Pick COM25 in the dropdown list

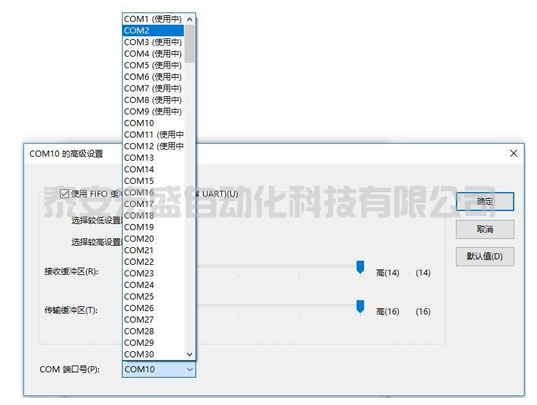click(153, 296)
